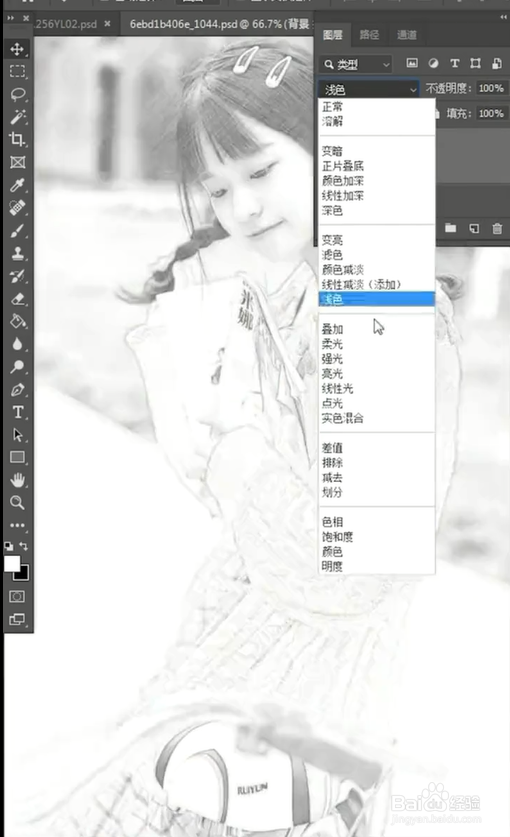510x837 pixels.
Task: Select the Dodge tool
Action: tap(17, 366)
